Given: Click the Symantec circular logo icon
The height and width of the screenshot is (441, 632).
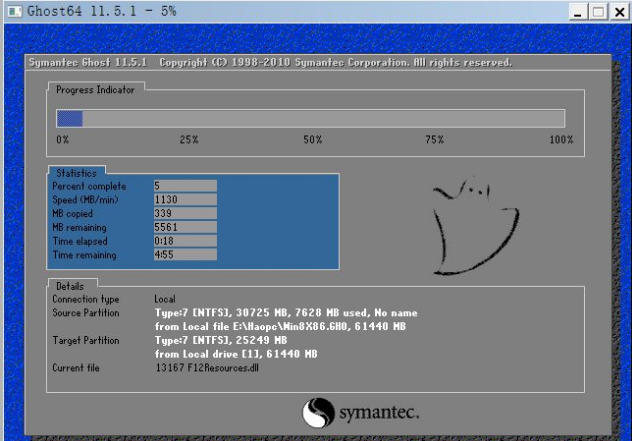Looking at the screenshot, I should point(318,412).
